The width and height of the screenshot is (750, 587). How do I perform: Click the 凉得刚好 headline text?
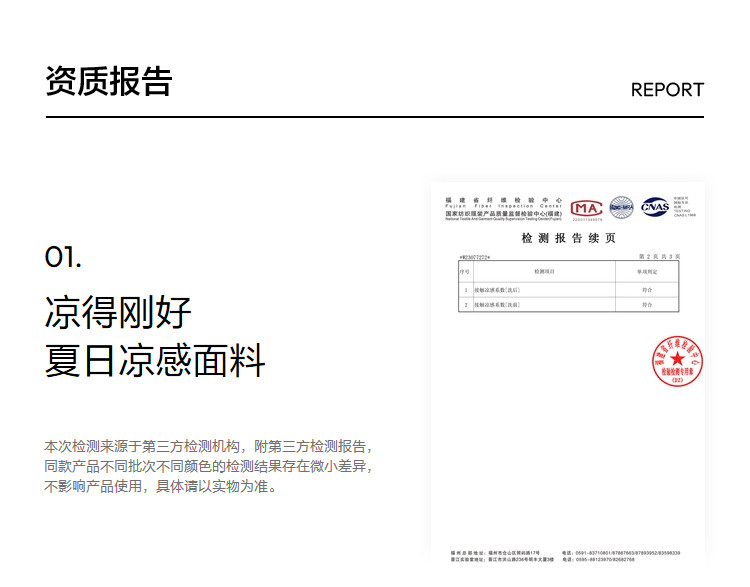point(118,312)
